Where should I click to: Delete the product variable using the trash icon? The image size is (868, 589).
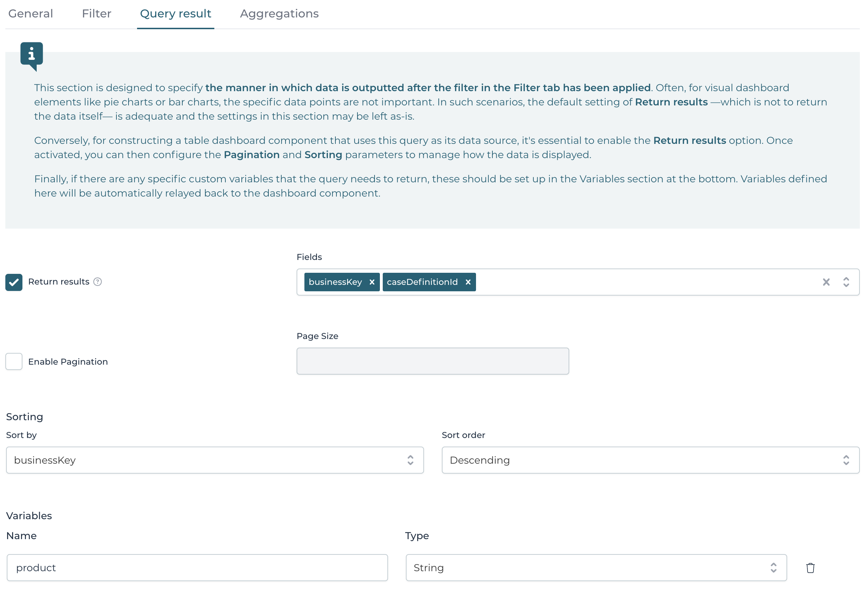[810, 568]
